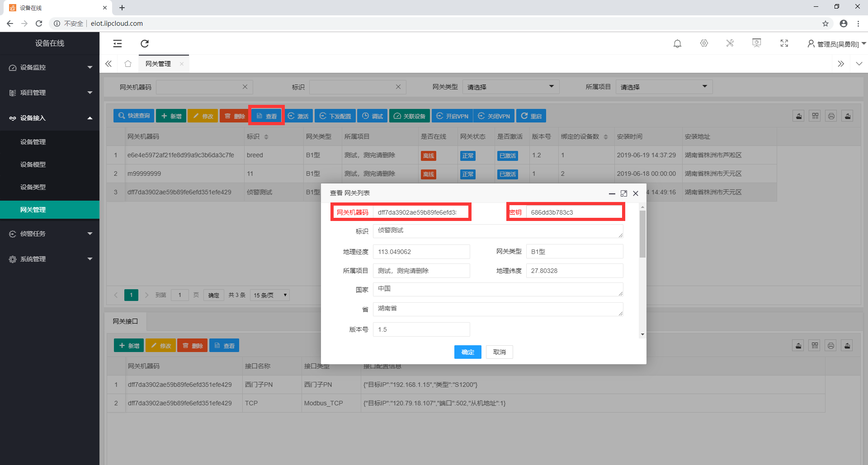Go to the home tab icon

pyautogui.click(x=128, y=64)
